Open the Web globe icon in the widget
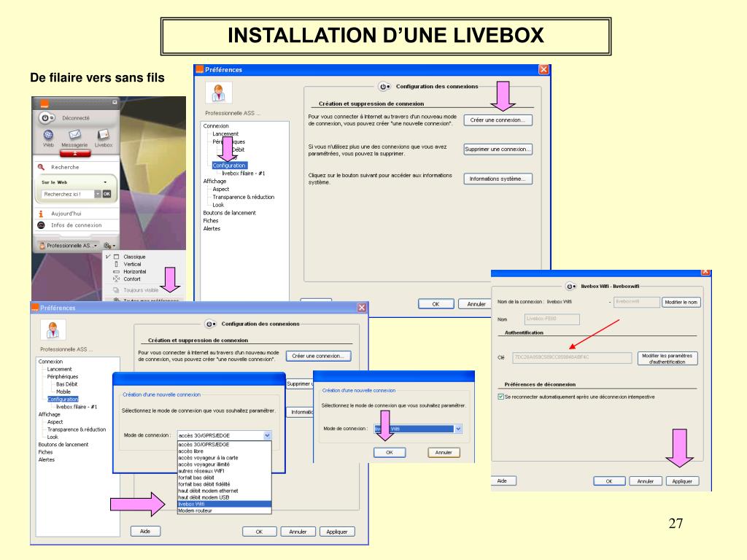The image size is (747, 560). click(x=49, y=135)
